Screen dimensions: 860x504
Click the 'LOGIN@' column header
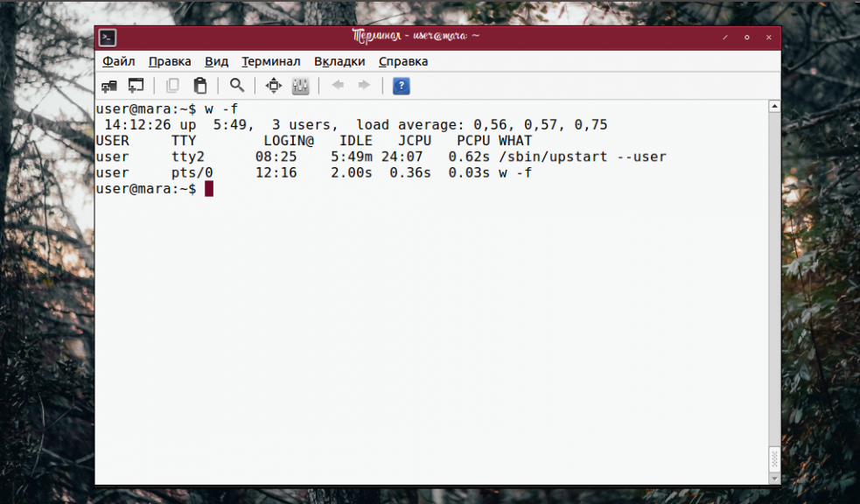click(289, 141)
